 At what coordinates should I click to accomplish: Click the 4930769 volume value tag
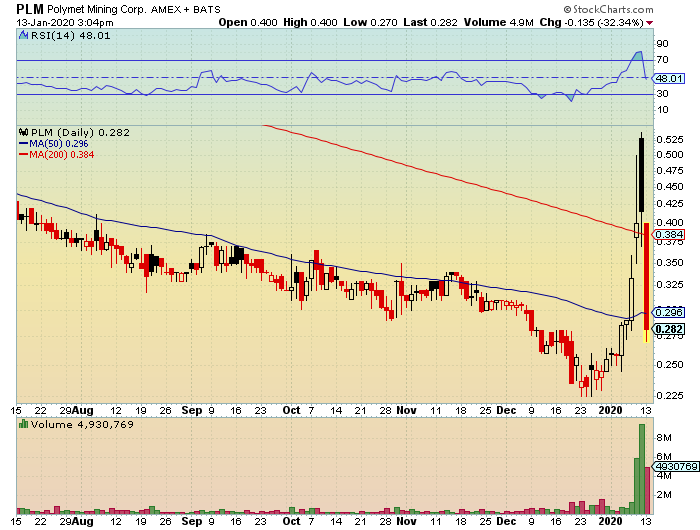pyautogui.click(x=675, y=467)
